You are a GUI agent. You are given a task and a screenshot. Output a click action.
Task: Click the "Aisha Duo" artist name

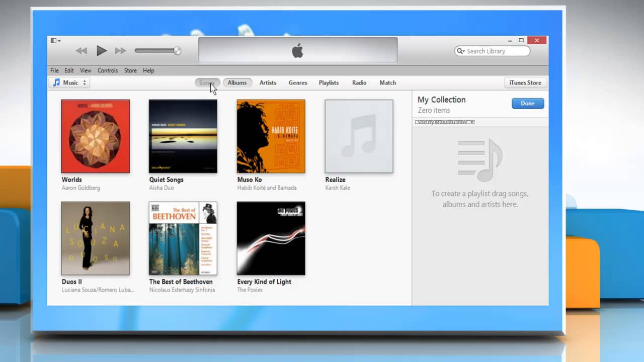coord(162,188)
